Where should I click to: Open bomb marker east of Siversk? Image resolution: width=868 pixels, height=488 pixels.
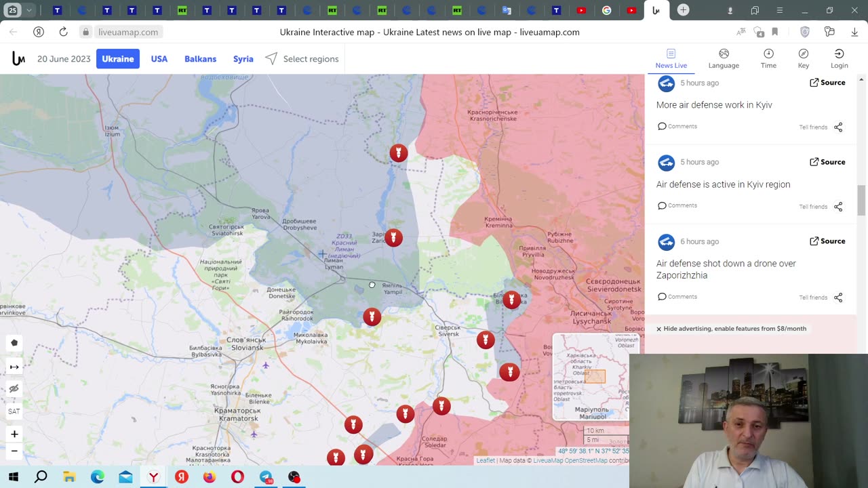coord(486,340)
